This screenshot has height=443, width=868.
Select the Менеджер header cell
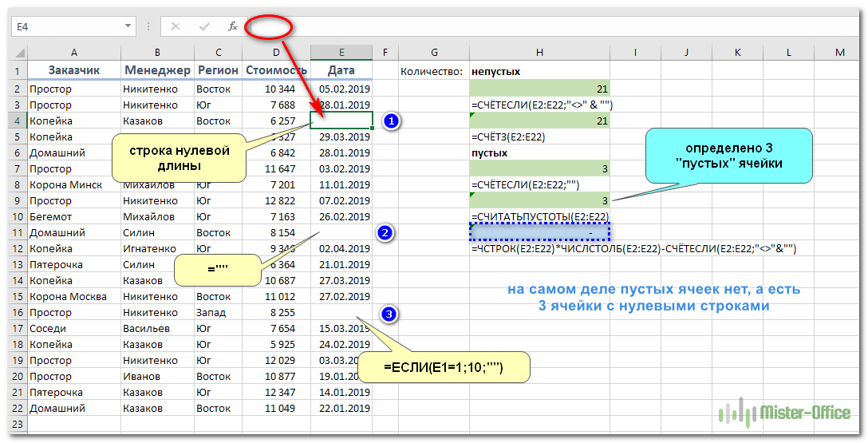(157, 70)
